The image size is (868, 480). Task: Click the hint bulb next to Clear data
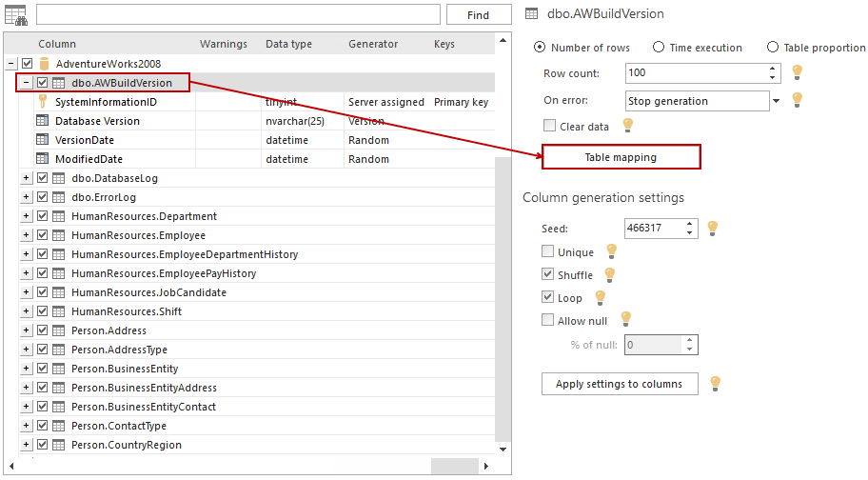[x=628, y=125]
